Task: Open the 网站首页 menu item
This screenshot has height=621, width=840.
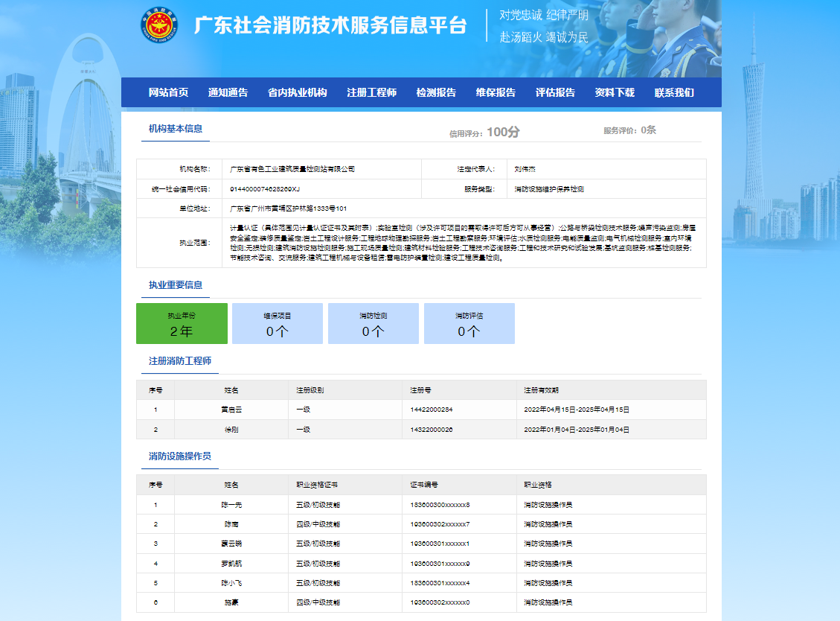Action: click(168, 92)
